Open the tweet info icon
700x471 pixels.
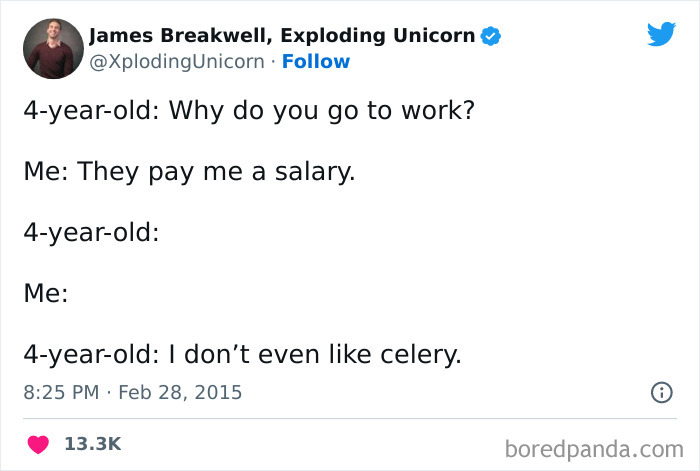(660, 393)
